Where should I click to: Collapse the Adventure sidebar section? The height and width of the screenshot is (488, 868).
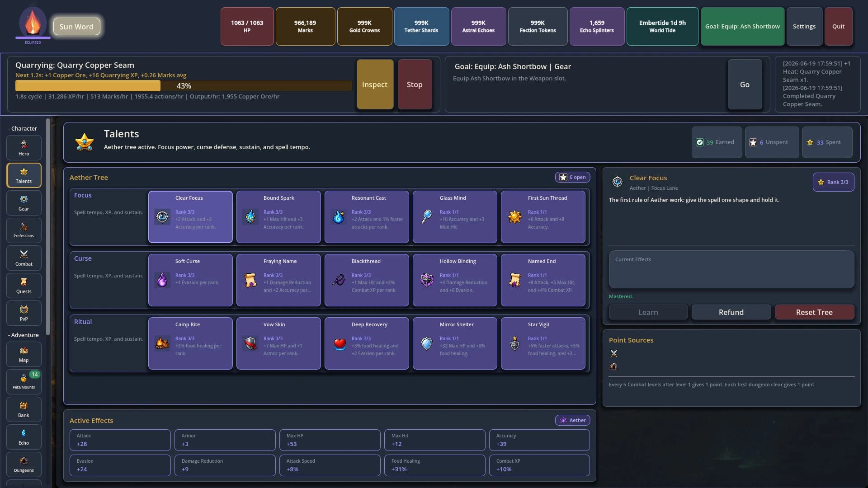23,335
